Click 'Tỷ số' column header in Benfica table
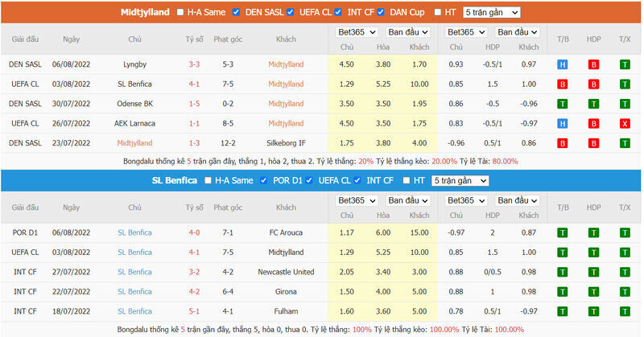Image resolution: width=644 pixels, height=337 pixels. [194, 208]
